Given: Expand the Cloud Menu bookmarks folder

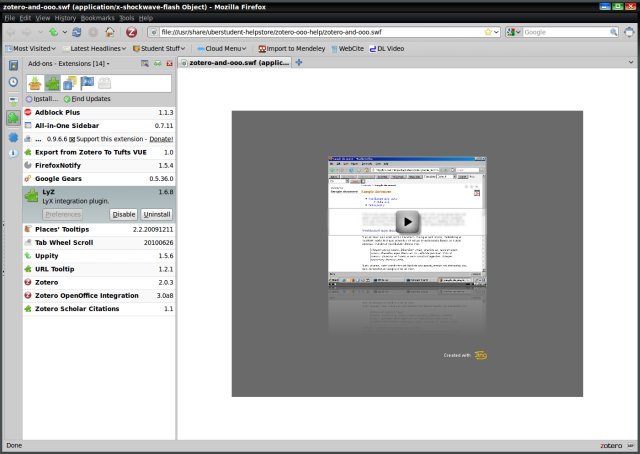Looking at the screenshot, I should coord(222,49).
